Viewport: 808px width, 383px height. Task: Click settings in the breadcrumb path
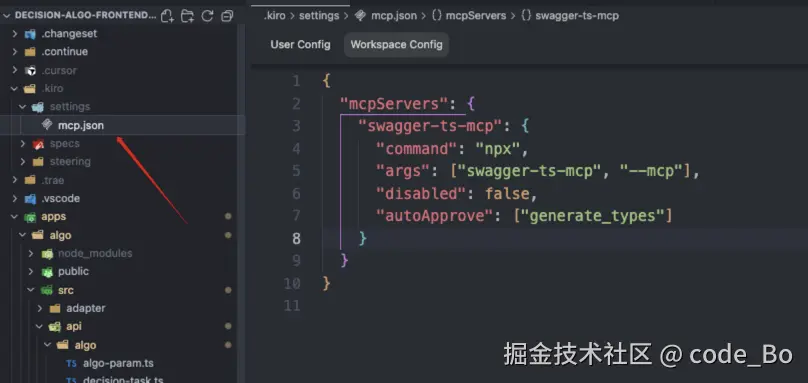click(x=319, y=15)
